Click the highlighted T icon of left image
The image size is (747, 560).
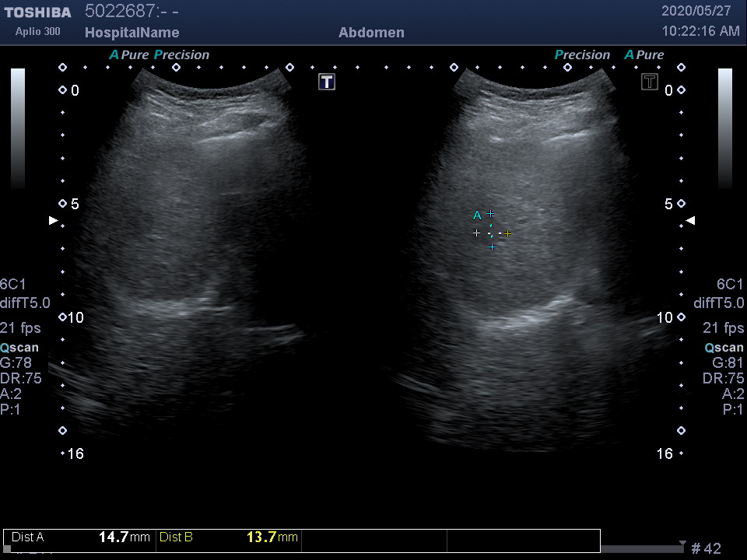coord(327,82)
